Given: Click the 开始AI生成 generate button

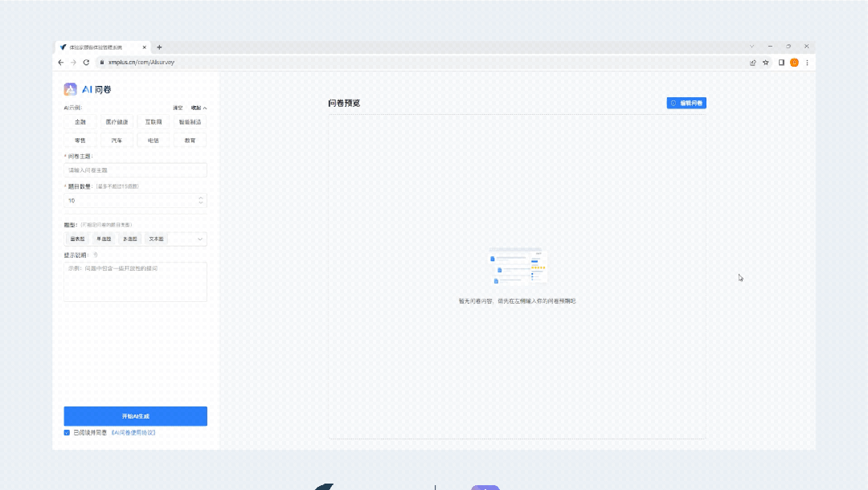Looking at the screenshot, I should (x=135, y=416).
